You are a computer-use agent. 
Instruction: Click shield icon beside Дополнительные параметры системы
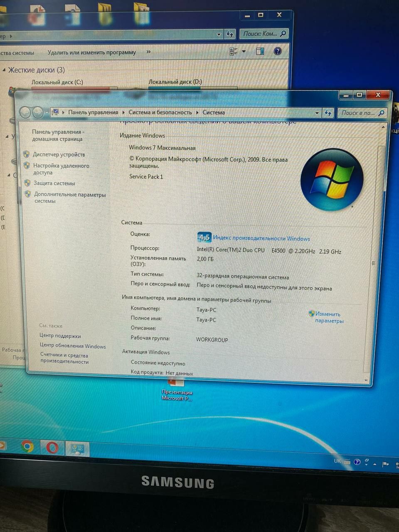[x=28, y=194]
